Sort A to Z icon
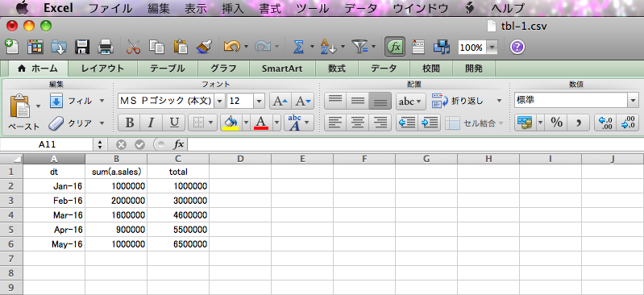The image size is (644, 295). [328, 47]
